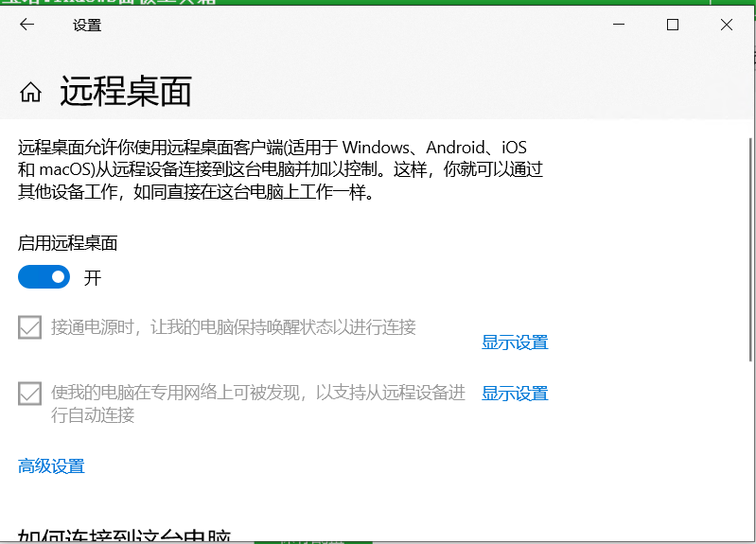Click the 设置 window title text
Viewport: 756px width, 544px height.
(87, 26)
